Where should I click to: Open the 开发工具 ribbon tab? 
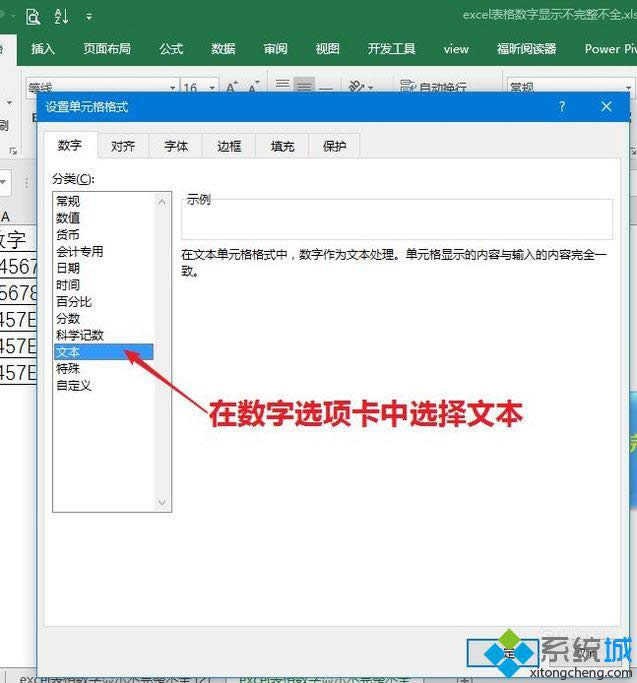click(x=391, y=48)
